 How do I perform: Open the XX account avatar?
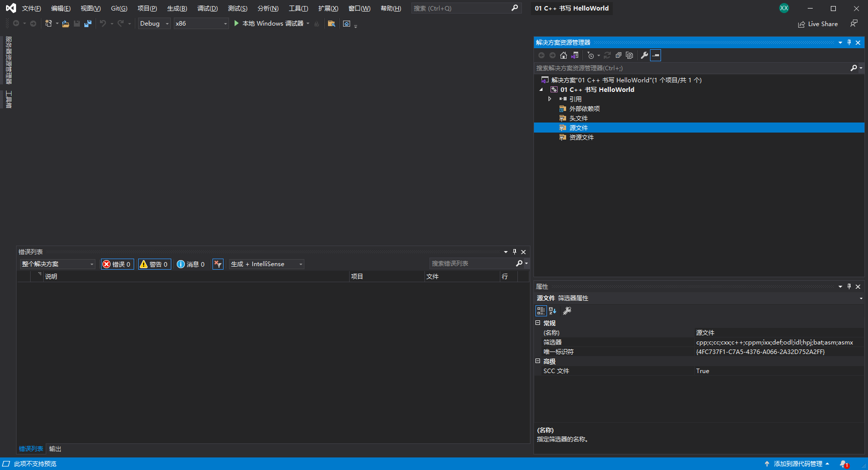click(x=784, y=8)
